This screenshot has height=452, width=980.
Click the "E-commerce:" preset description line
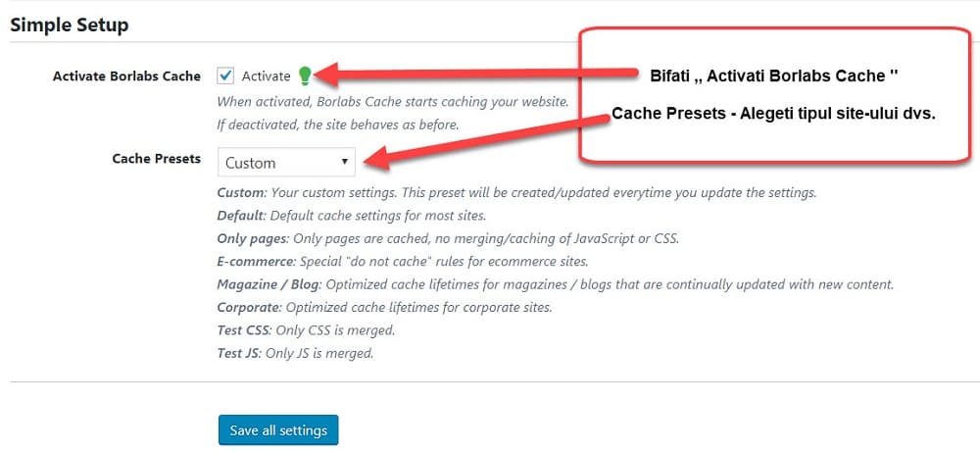(403, 261)
